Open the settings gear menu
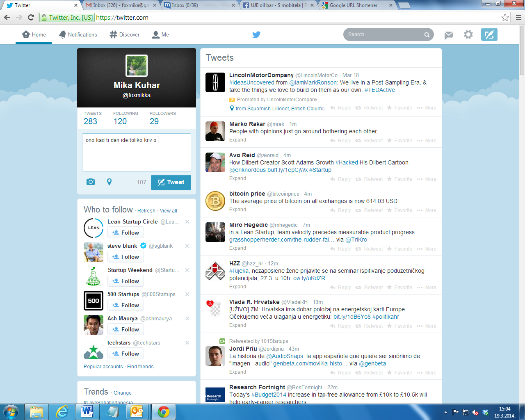 468,34
